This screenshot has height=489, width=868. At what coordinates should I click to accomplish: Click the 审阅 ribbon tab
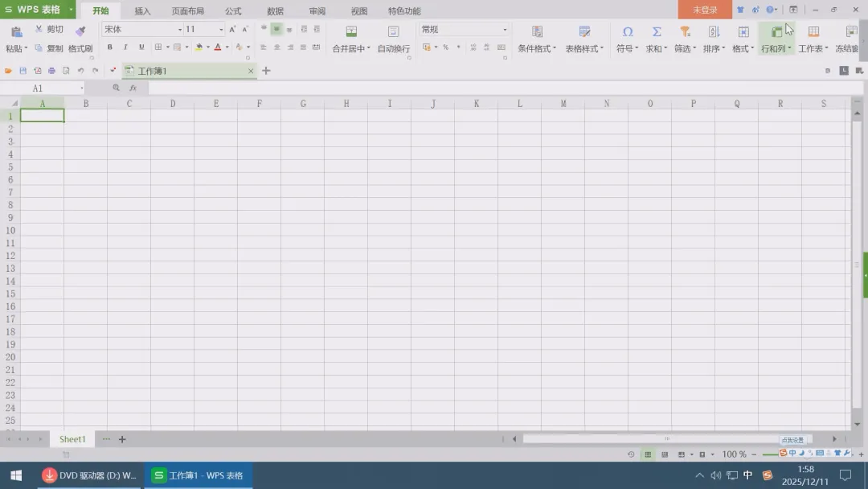317,11
